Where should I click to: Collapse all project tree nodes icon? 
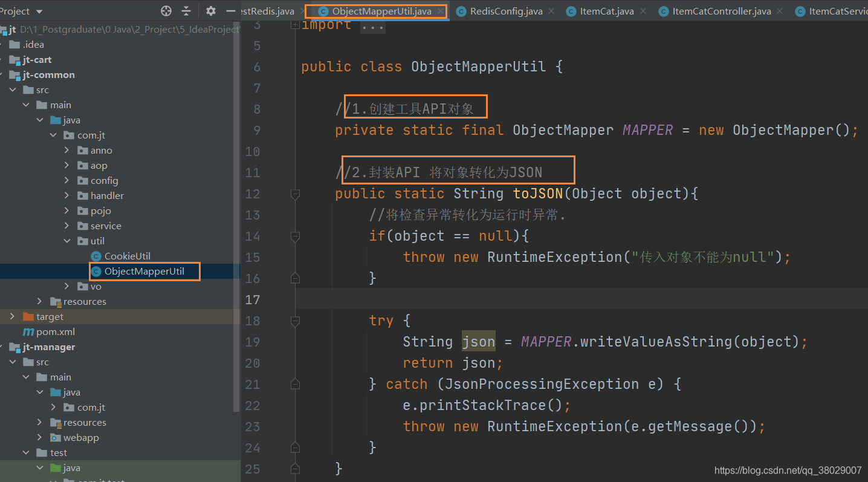(x=186, y=11)
